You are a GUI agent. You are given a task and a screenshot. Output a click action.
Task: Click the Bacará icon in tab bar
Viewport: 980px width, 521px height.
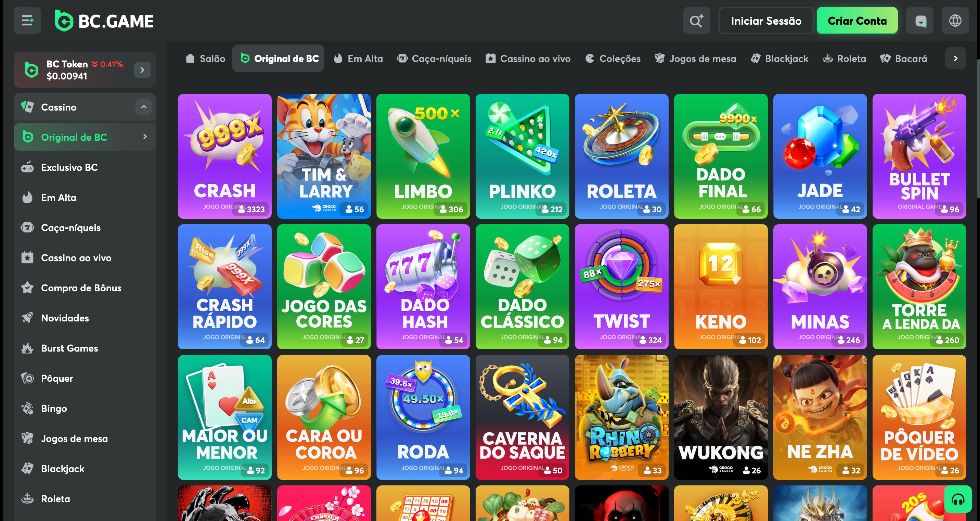point(885,58)
